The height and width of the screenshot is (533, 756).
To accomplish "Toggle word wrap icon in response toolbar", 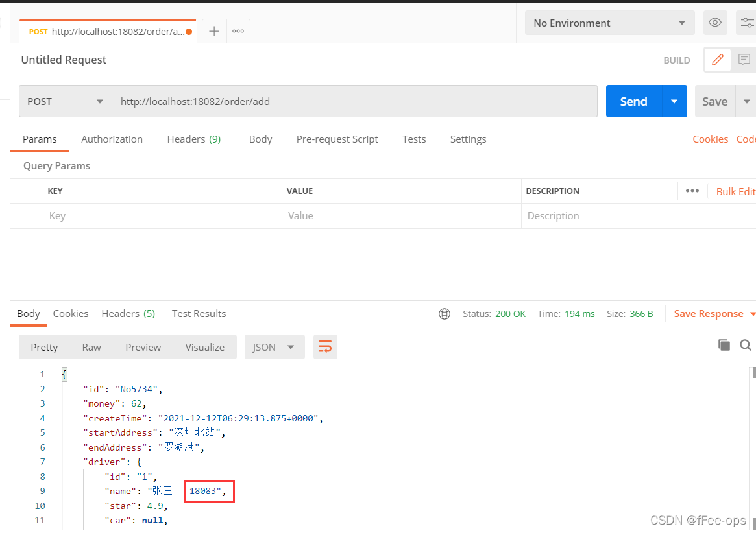I will point(325,347).
